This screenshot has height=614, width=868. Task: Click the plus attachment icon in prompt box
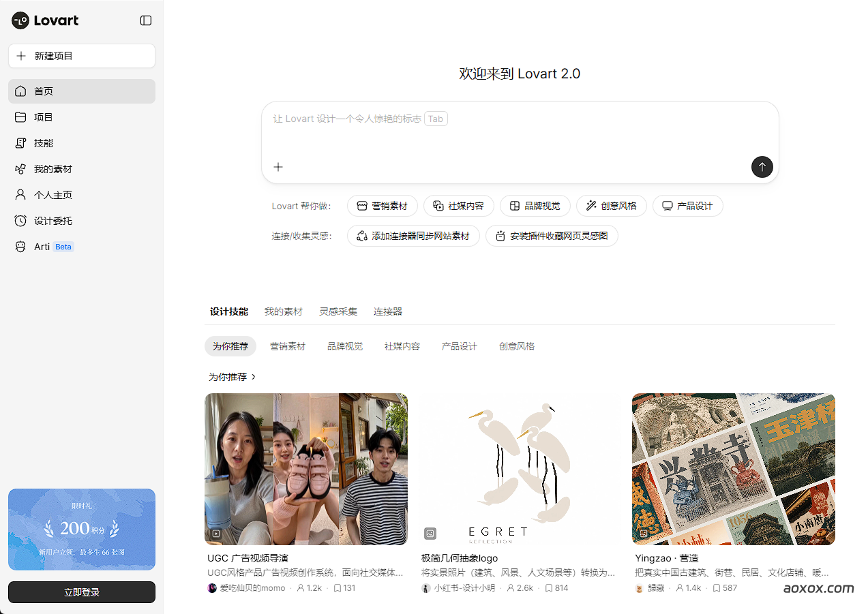tap(278, 167)
